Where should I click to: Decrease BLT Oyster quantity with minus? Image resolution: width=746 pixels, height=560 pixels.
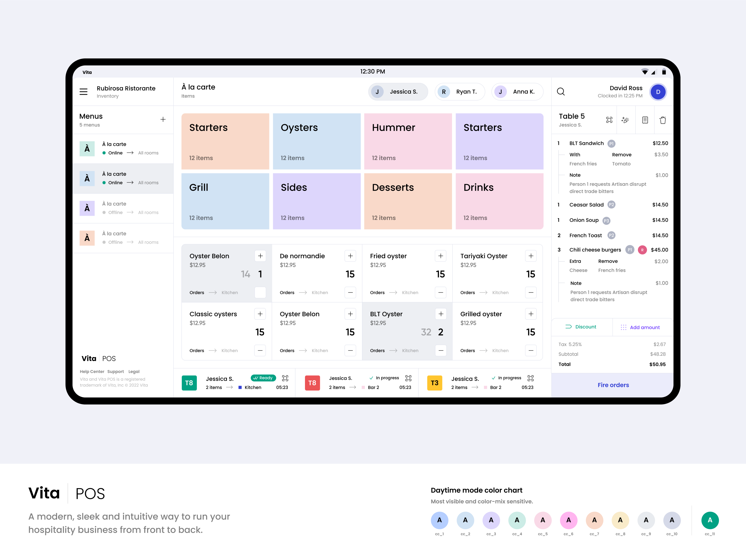(x=441, y=350)
